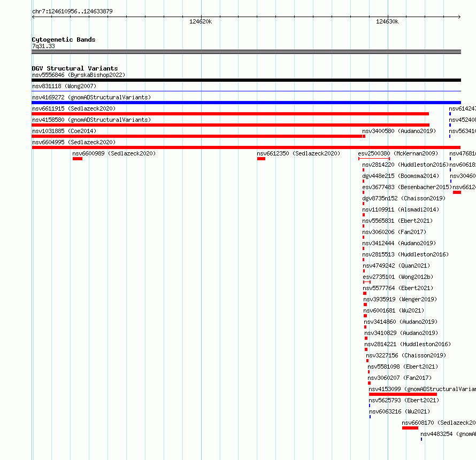The width and height of the screenshot is (476, 460).
Task: Click nsv3227156 (Chaisson2019) label
Action: point(406,355)
